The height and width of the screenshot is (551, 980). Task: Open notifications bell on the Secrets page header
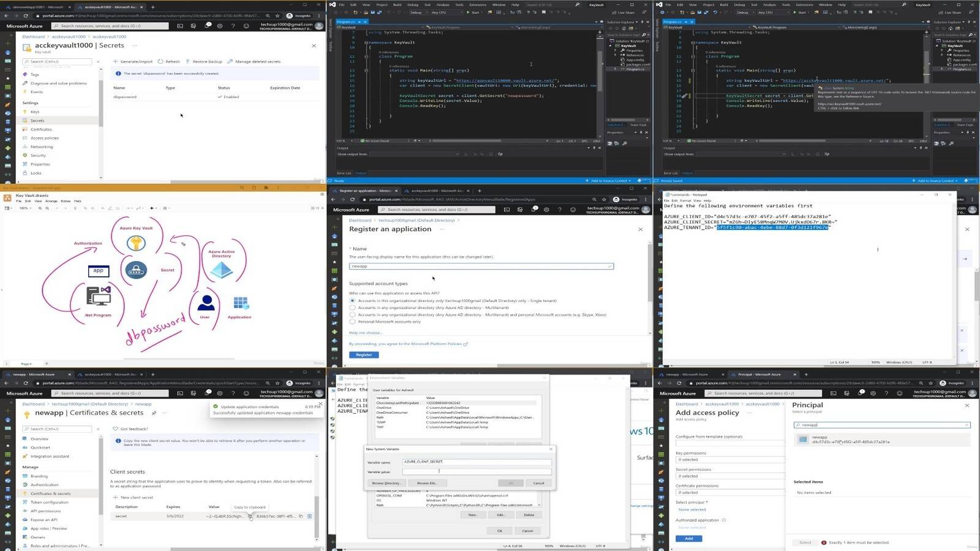point(207,26)
